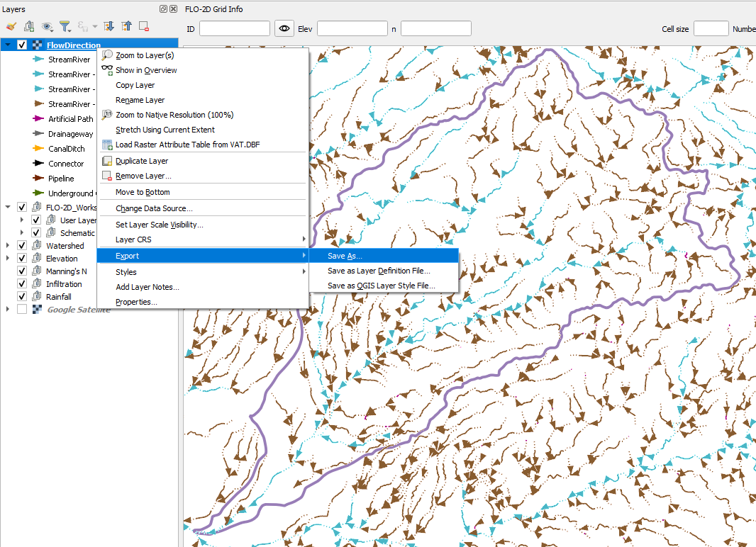
Task: Expand the Elevation layer group
Action: [x=8, y=259]
